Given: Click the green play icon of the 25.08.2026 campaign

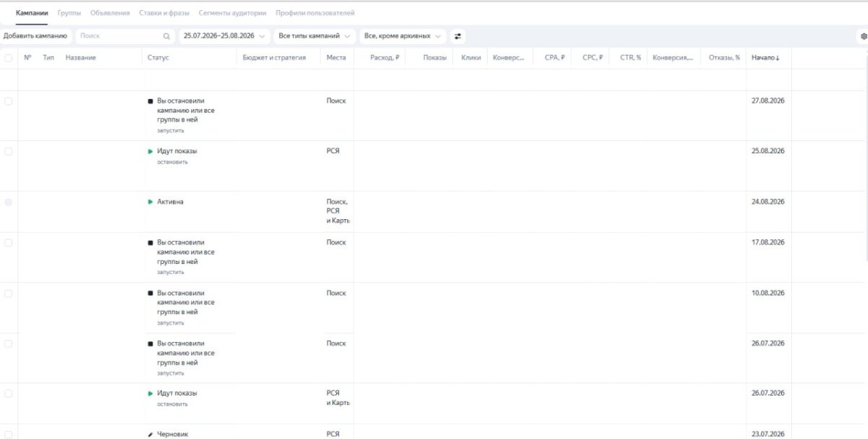Looking at the screenshot, I should (150, 151).
